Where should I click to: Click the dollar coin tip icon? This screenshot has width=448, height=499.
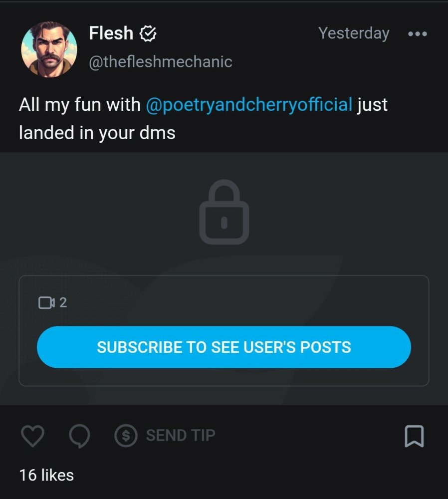coord(126,436)
